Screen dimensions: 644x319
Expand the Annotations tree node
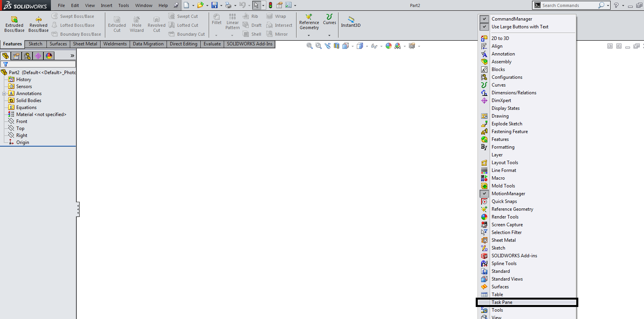[x=4, y=94]
